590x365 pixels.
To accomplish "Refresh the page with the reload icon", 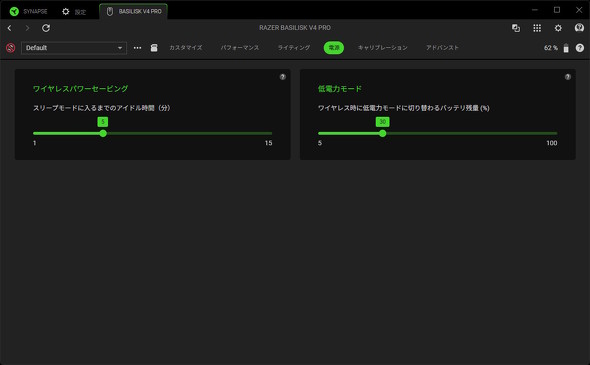I will coord(46,28).
